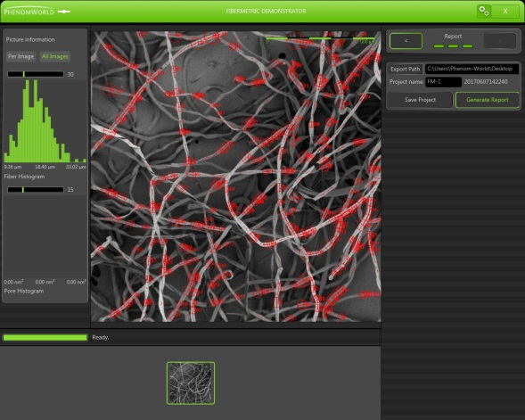Click the Report step label
Screen dimensions: 525x420
click(x=453, y=37)
